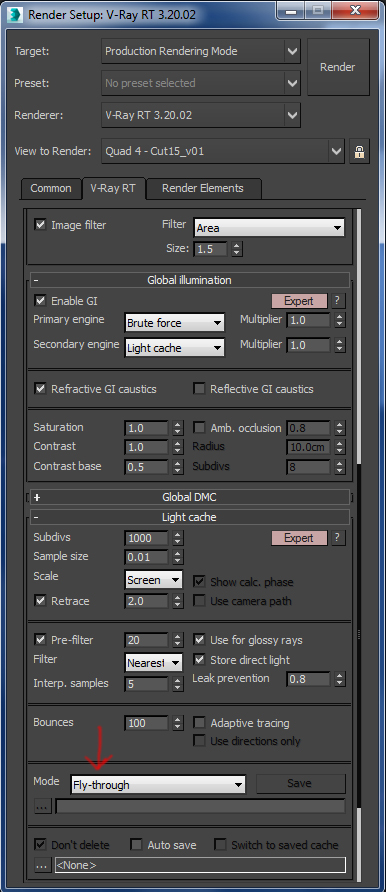386x892 pixels.
Task: Browse for auto save file with ellipsis button
Action: tap(43, 865)
